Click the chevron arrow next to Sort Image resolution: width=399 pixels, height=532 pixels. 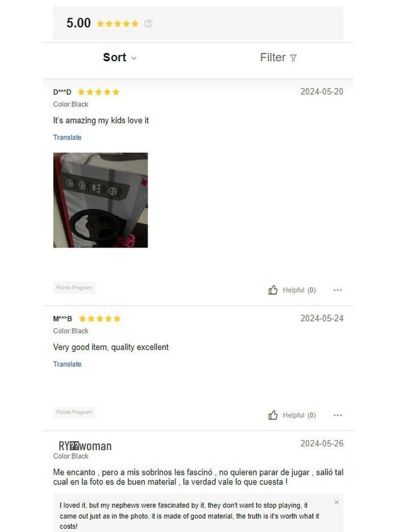[x=134, y=58]
